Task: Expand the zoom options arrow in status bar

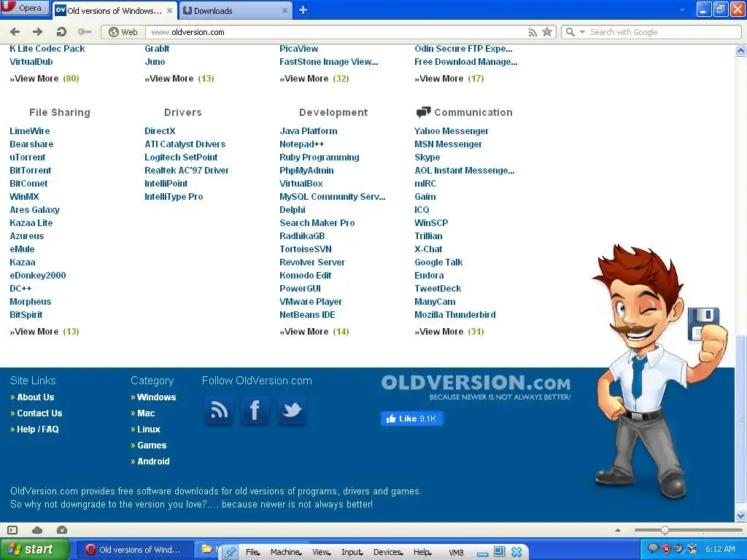Action: pos(618,530)
